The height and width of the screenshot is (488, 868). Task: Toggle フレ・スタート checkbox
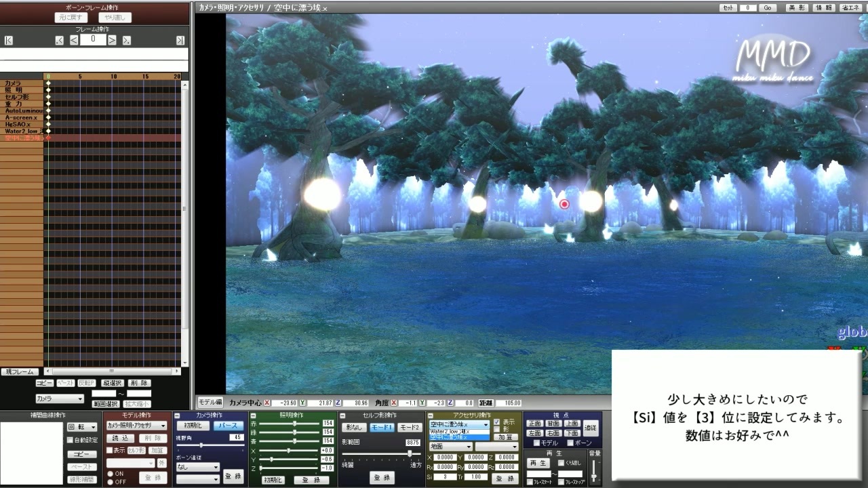click(530, 482)
